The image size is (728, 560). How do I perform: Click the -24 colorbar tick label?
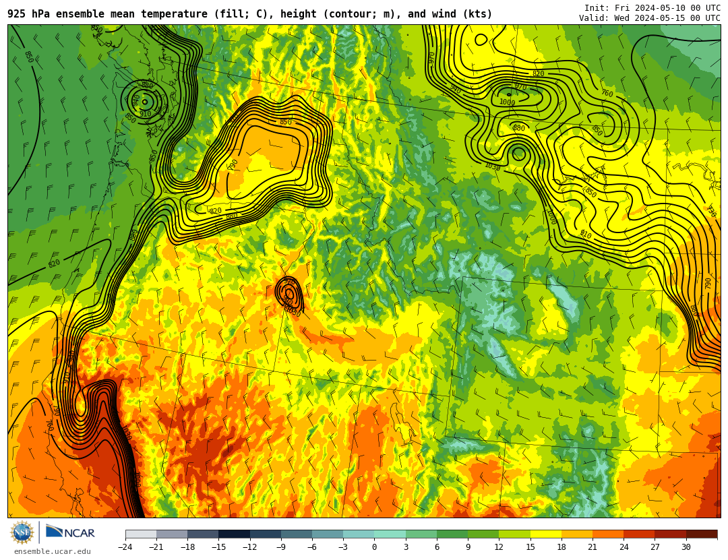(x=125, y=547)
